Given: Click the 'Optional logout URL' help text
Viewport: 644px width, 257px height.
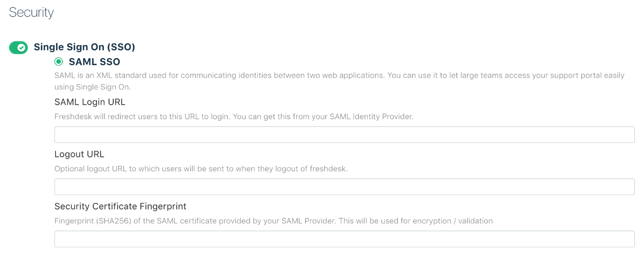Looking at the screenshot, I should click(201, 169).
